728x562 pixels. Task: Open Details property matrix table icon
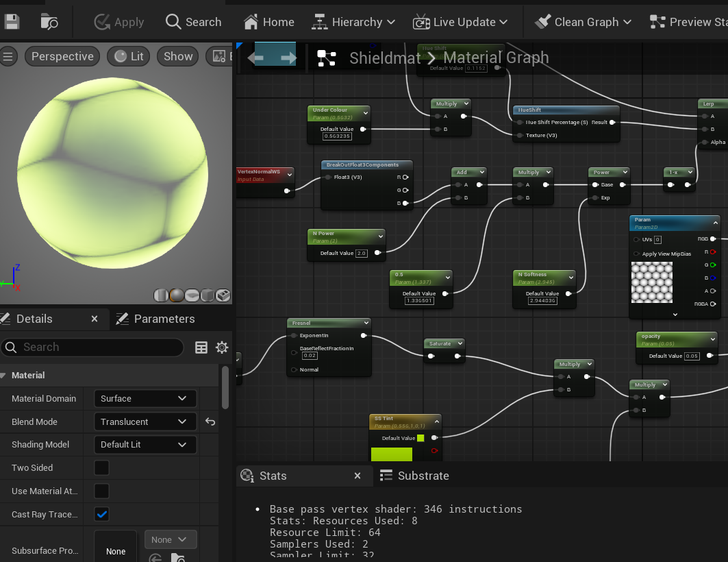(201, 347)
